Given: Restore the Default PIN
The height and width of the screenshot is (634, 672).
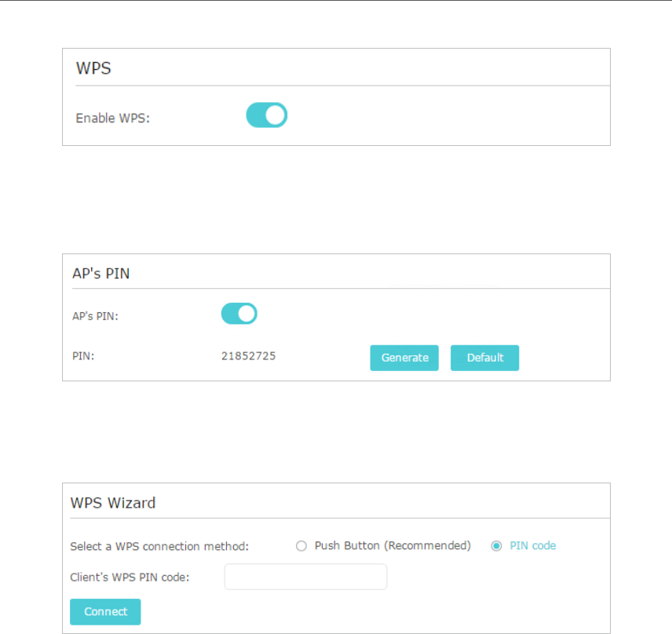Looking at the screenshot, I should (x=484, y=358).
